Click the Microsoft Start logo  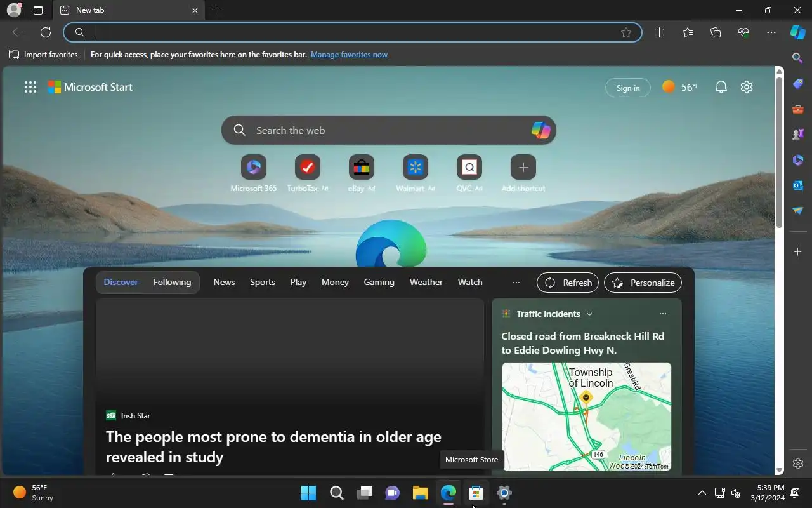coord(90,88)
